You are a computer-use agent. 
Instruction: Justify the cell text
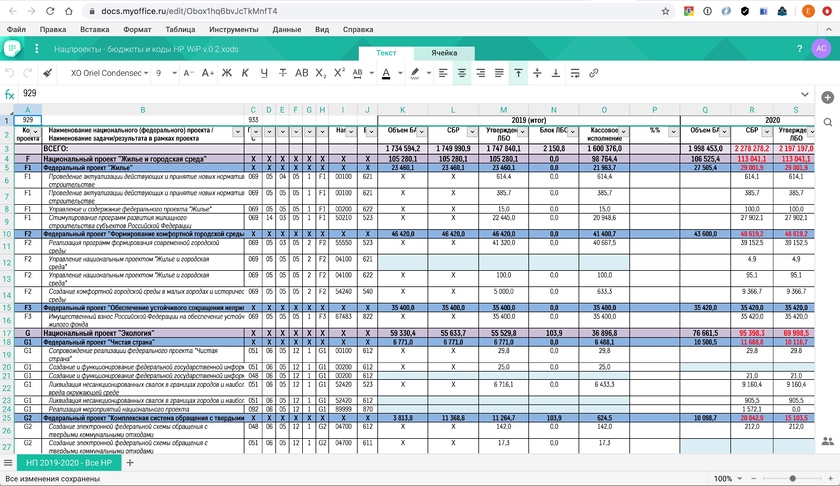click(x=499, y=73)
